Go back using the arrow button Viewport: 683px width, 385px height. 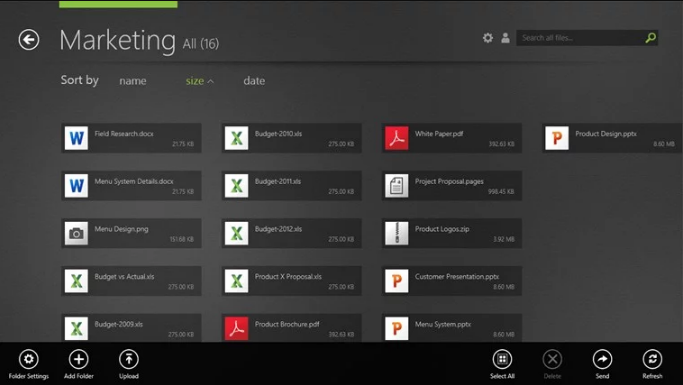coord(29,40)
